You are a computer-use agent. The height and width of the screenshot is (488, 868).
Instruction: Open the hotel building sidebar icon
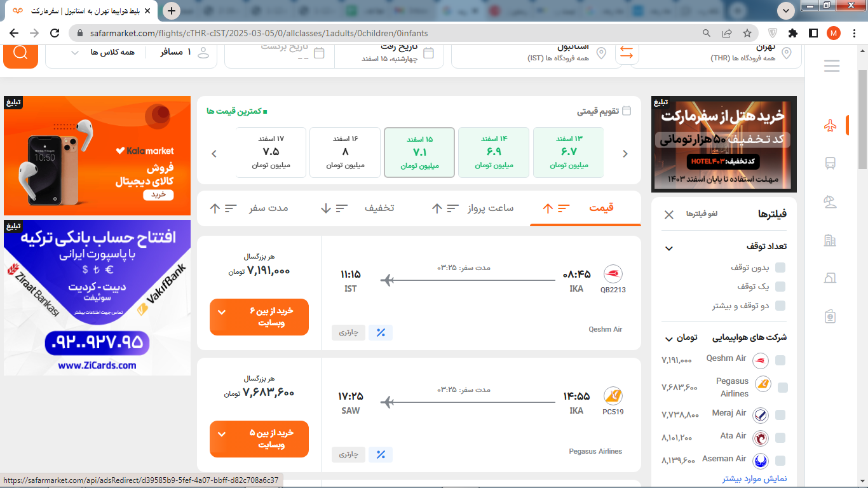(x=830, y=240)
